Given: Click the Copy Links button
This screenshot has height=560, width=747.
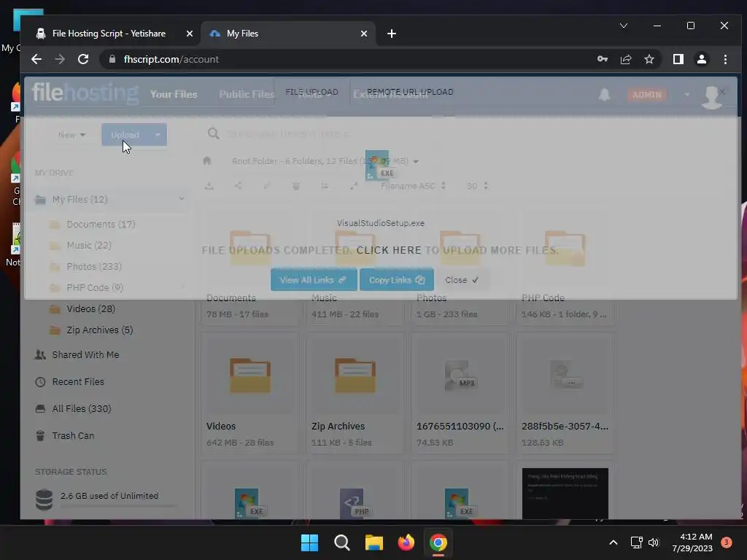Looking at the screenshot, I should (x=396, y=279).
